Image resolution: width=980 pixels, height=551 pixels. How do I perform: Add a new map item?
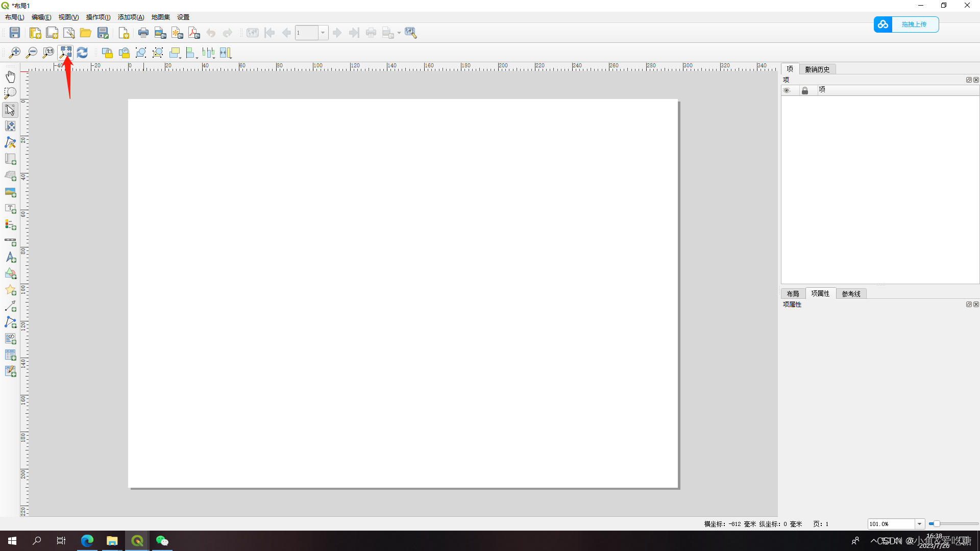pyautogui.click(x=10, y=159)
